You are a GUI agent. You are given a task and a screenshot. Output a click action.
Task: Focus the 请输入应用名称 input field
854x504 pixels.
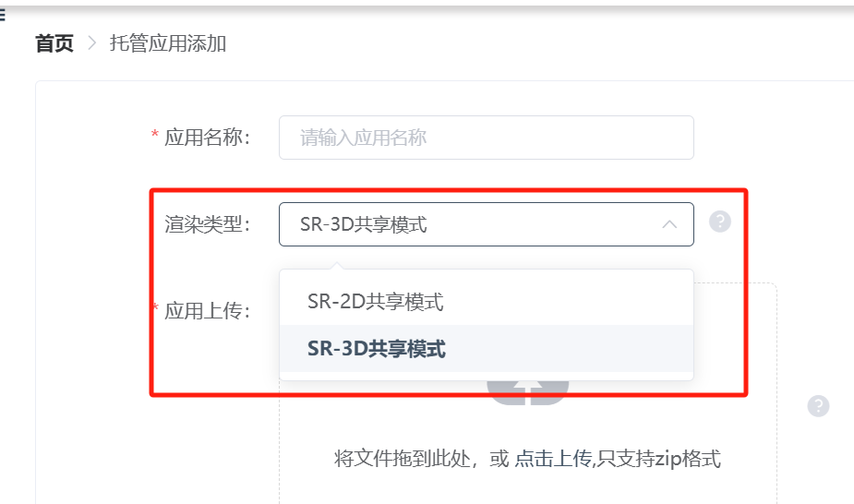[x=487, y=138]
